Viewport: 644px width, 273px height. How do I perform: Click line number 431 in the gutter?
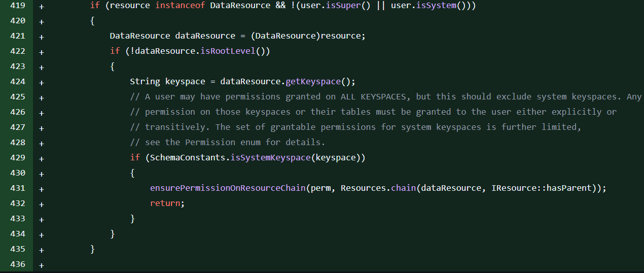tap(17, 188)
